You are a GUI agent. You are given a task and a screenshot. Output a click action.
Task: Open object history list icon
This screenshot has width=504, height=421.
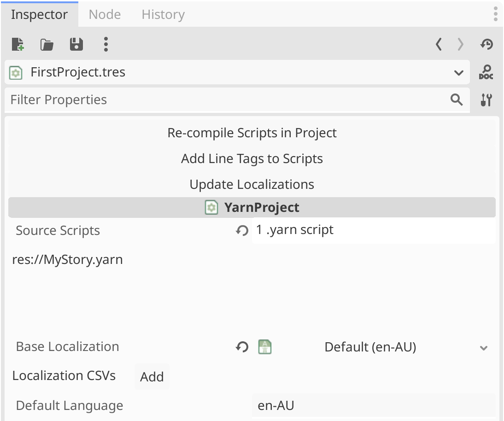[x=486, y=44]
